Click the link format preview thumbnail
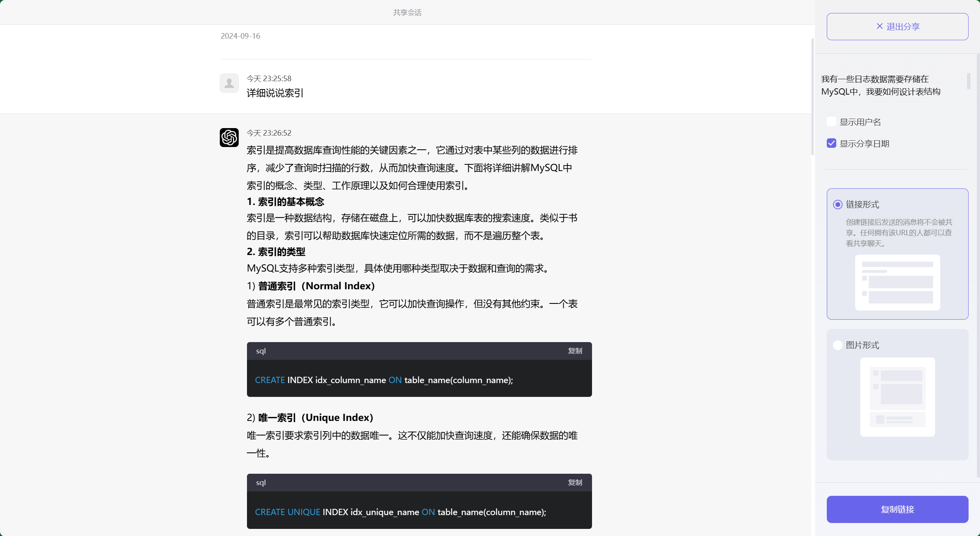The height and width of the screenshot is (536, 980). point(897,283)
